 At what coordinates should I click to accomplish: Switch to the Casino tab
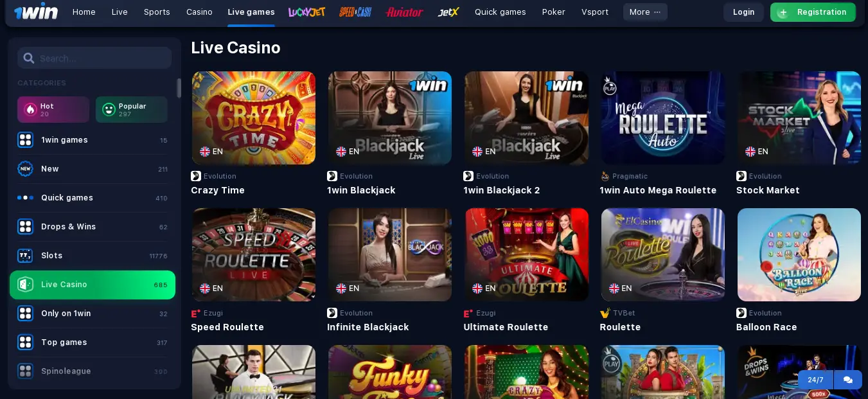(x=199, y=12)
